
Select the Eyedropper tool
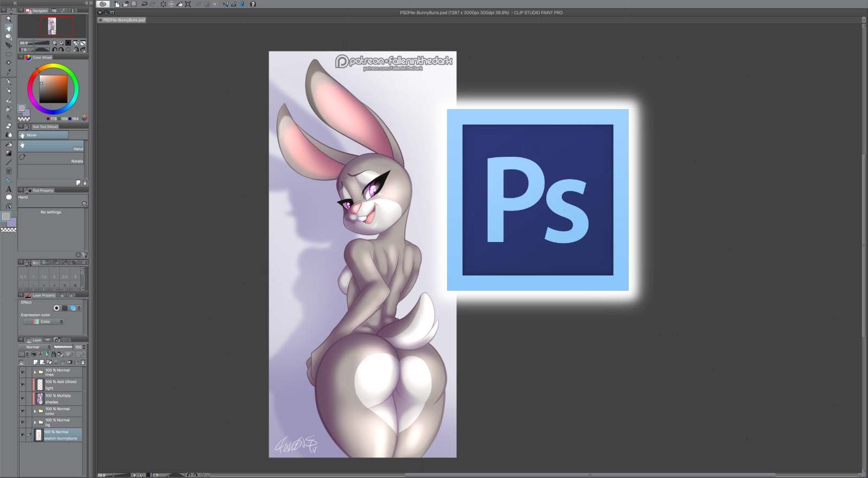point(9,72)
